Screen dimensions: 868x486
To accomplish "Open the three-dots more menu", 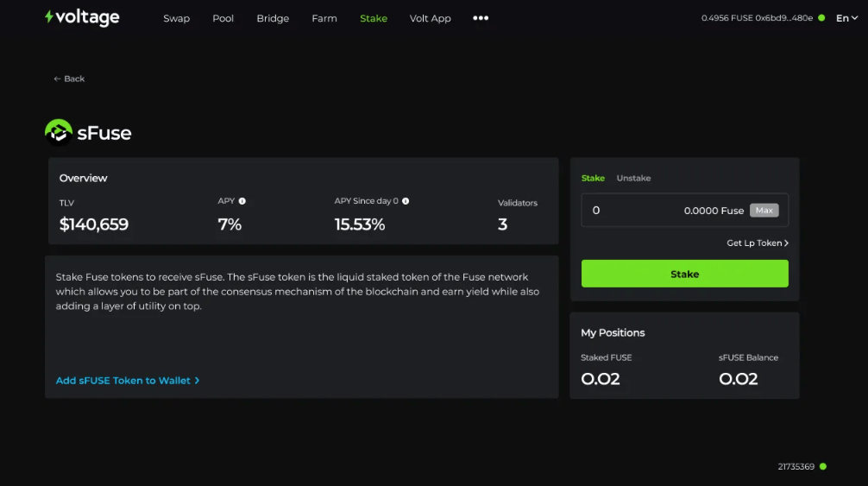I will [x=481, y=18].
